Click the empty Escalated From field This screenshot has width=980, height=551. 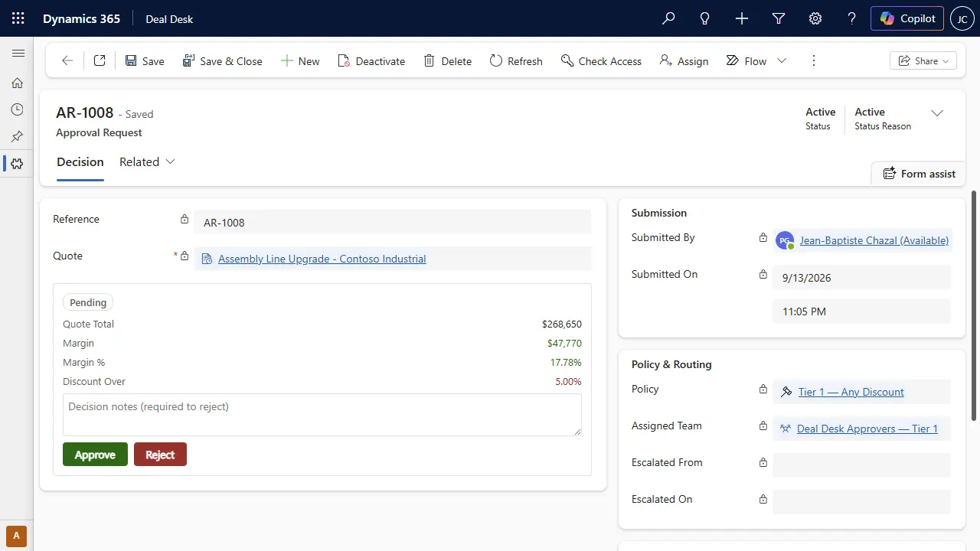click(861, 465)
